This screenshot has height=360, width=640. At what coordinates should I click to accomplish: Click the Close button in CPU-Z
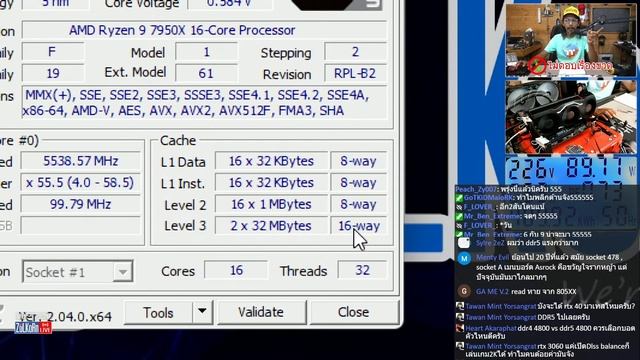[x=353, y=312]
